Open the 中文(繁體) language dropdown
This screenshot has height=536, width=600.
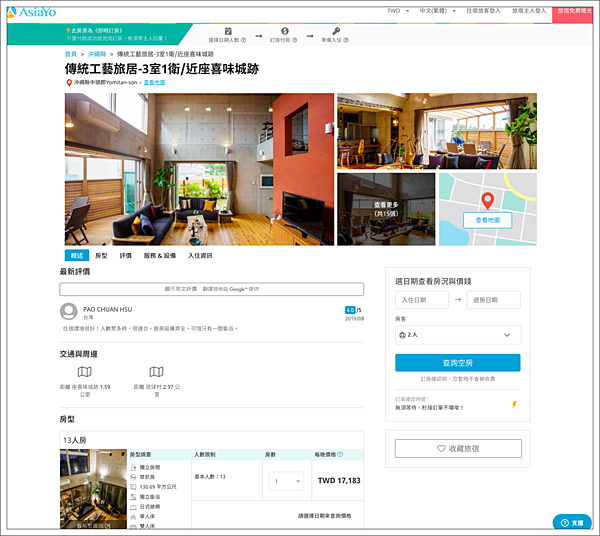tap(437, 11)
